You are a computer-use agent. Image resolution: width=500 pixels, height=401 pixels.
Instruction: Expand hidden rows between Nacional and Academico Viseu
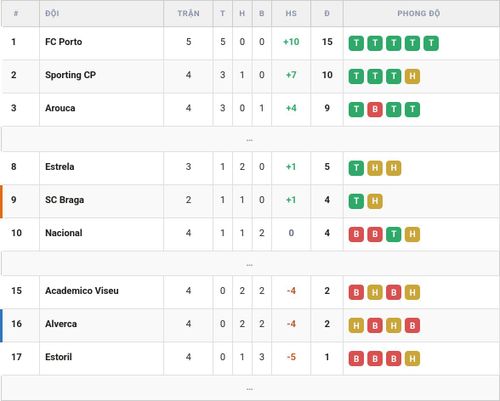[250, 264]
